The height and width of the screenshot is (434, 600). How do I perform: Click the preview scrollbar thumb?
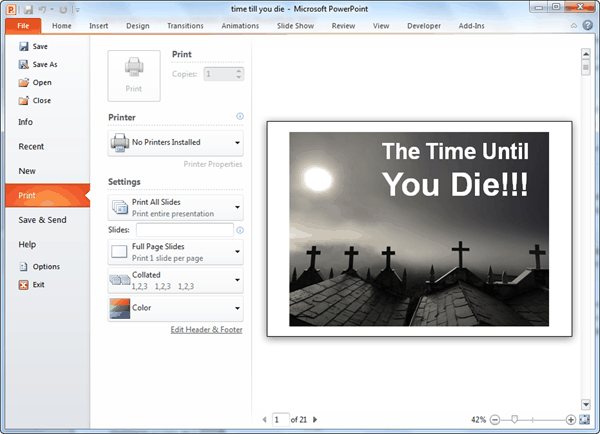pyautogui.click(x=586, y=67)
